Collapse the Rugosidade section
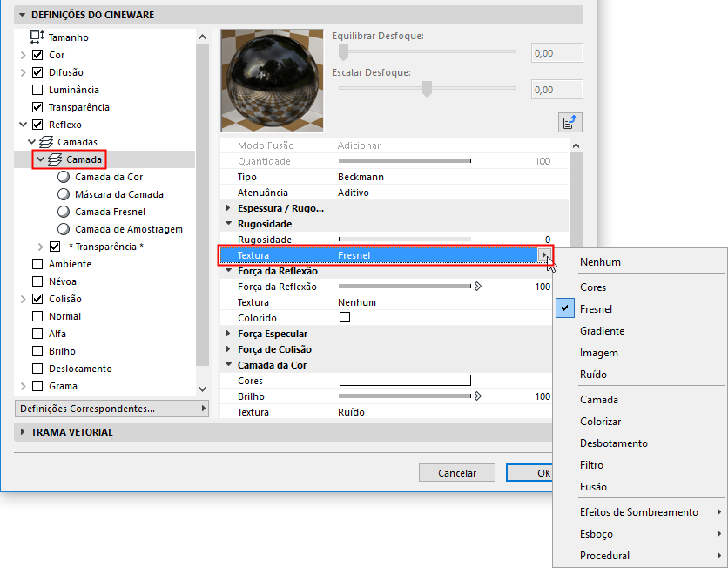728x568 pixels. [226, 224]
